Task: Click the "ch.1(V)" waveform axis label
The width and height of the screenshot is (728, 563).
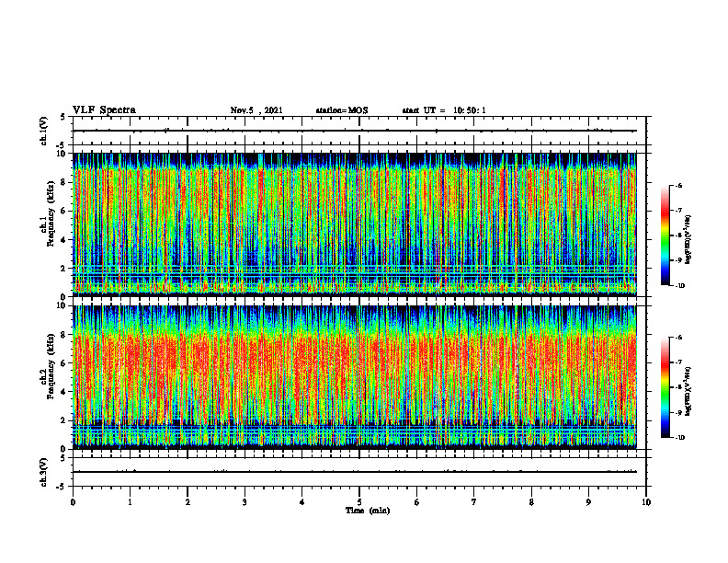Action: pos(44,131)
